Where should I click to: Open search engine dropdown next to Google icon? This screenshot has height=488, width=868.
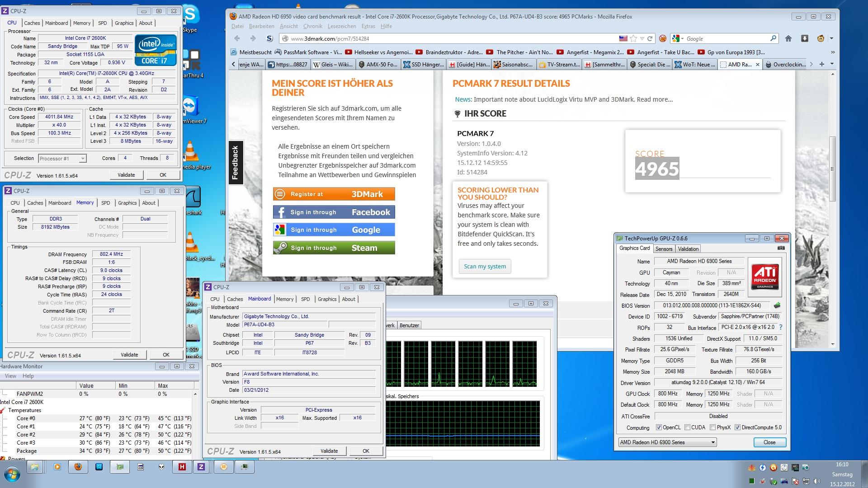682,39
